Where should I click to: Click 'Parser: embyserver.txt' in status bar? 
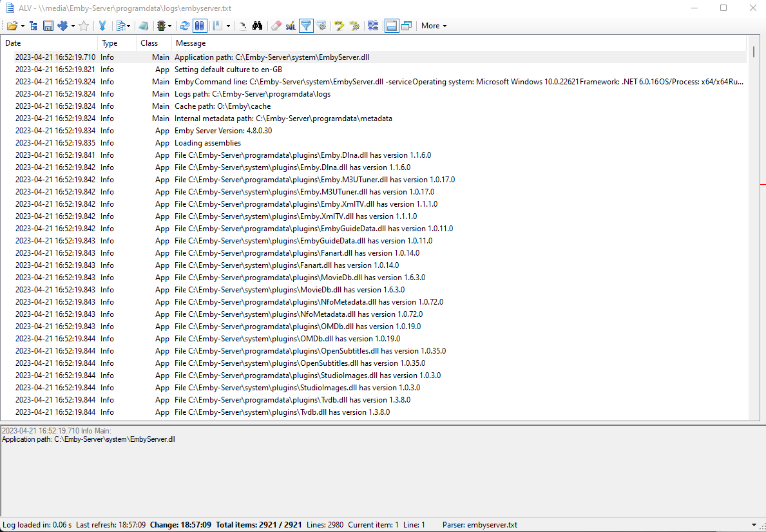click(x=480, y=525)
